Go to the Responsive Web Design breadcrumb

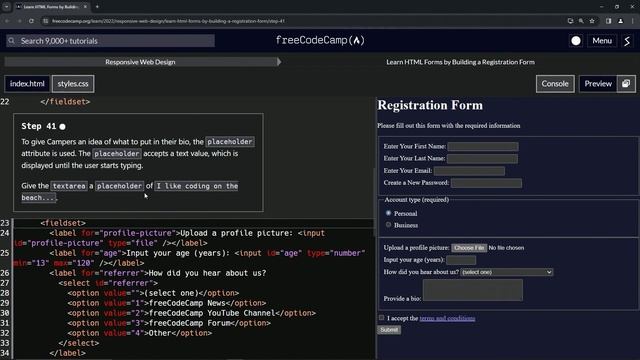click(140, 62)
